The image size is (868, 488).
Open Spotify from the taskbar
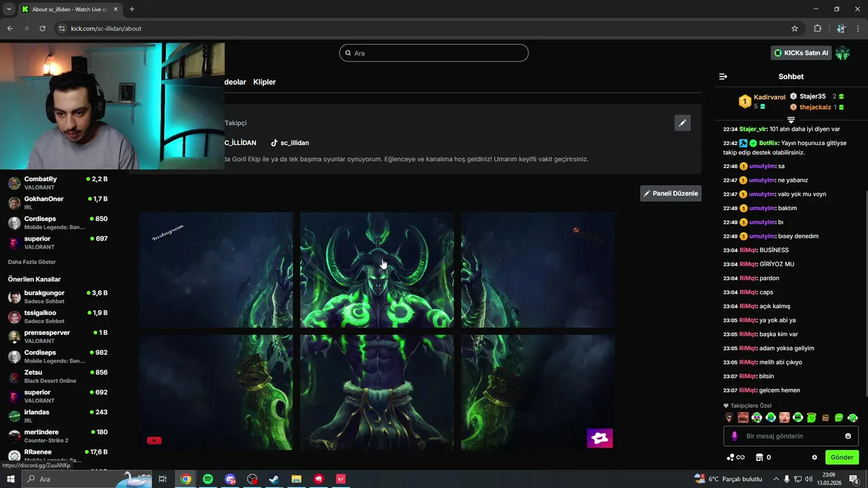coord(208,479)
